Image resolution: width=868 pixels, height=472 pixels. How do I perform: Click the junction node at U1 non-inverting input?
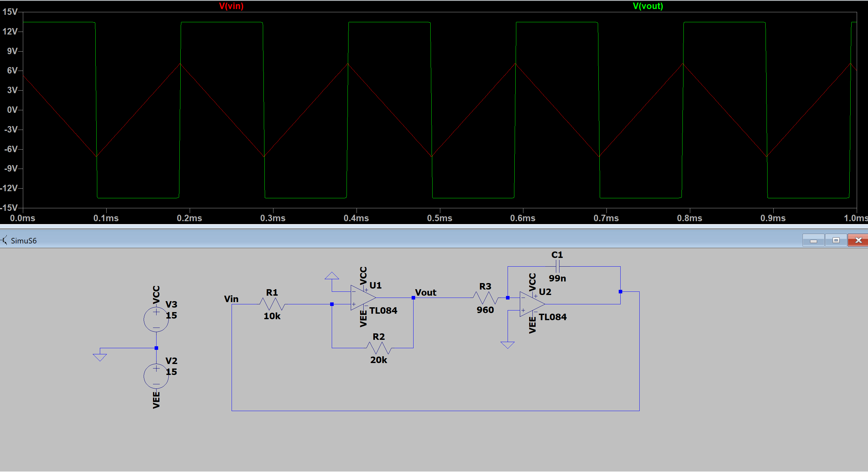332,304
